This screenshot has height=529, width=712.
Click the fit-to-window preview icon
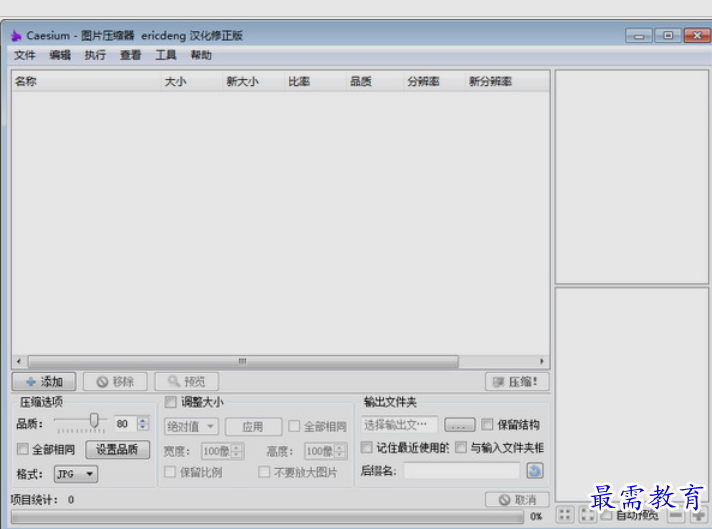565,515
